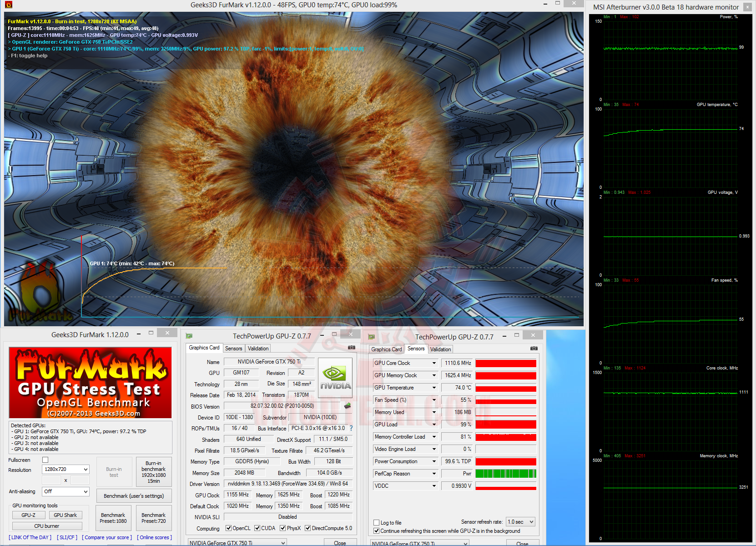Click the NVIDIA logo in GPU-Z
The image size is (756, 546).
click(335, 378)
